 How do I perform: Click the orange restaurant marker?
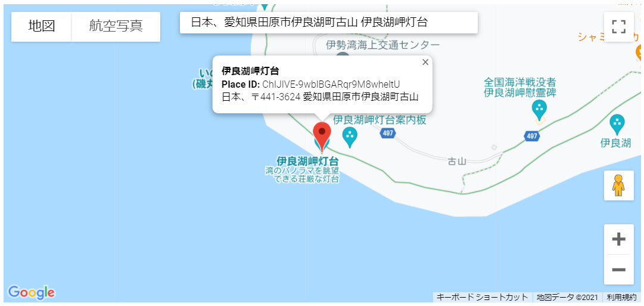(639, 52)
